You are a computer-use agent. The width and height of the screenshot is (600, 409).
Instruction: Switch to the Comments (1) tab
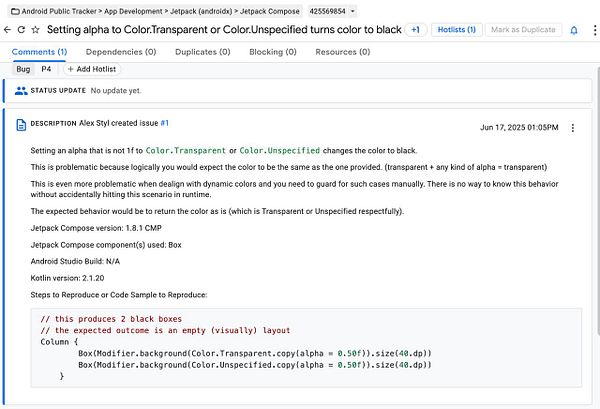pos(39,52)
